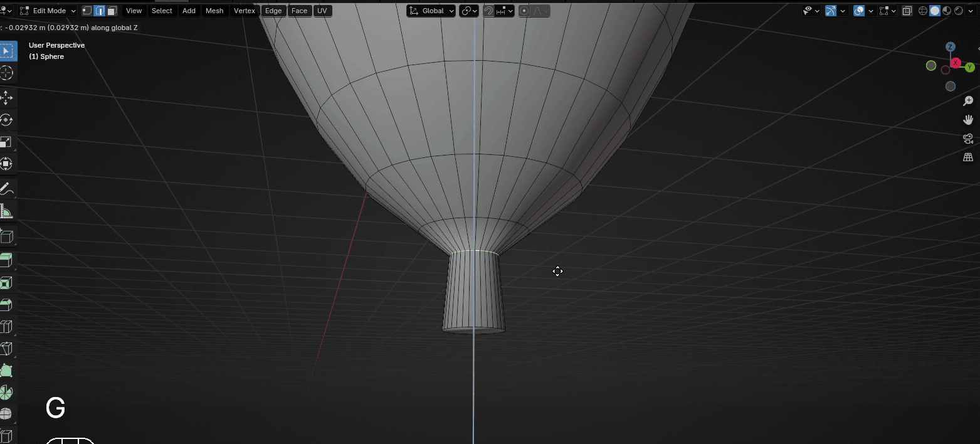Expand the viewport shading options dropdown
The height and width of the screenshot is (444, 980).
[x=971, y=11]
